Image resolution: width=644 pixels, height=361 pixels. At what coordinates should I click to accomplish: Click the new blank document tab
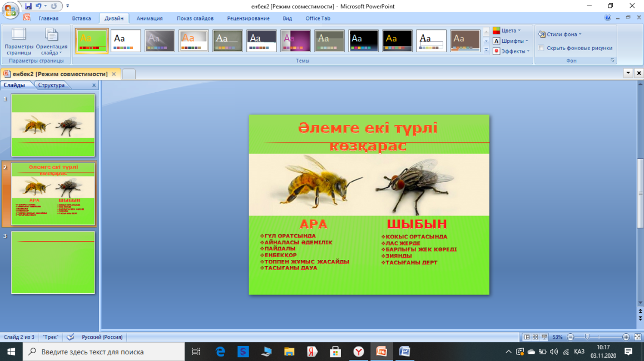[x=128, y=74]
